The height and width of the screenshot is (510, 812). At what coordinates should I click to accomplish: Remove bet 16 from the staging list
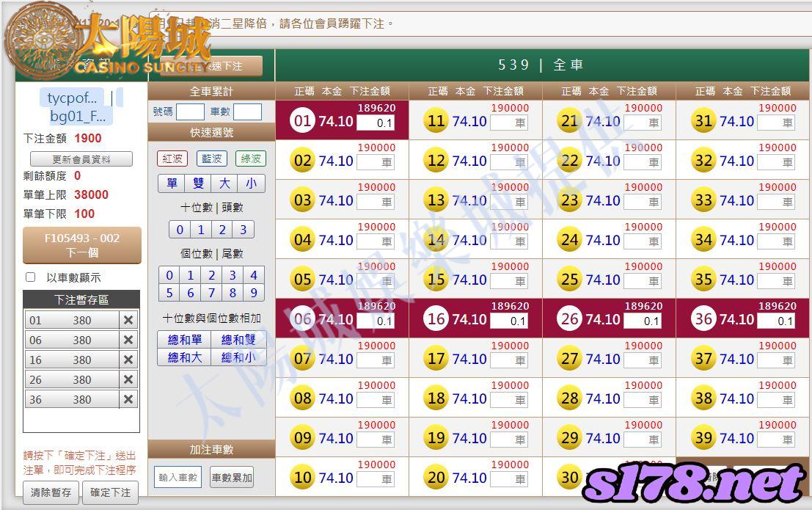[128, 360]
